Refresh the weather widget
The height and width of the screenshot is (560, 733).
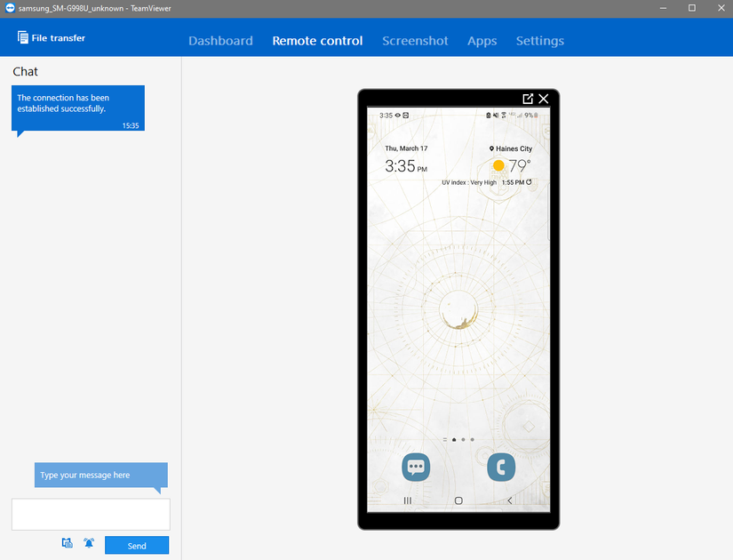[x=529, y=182]
